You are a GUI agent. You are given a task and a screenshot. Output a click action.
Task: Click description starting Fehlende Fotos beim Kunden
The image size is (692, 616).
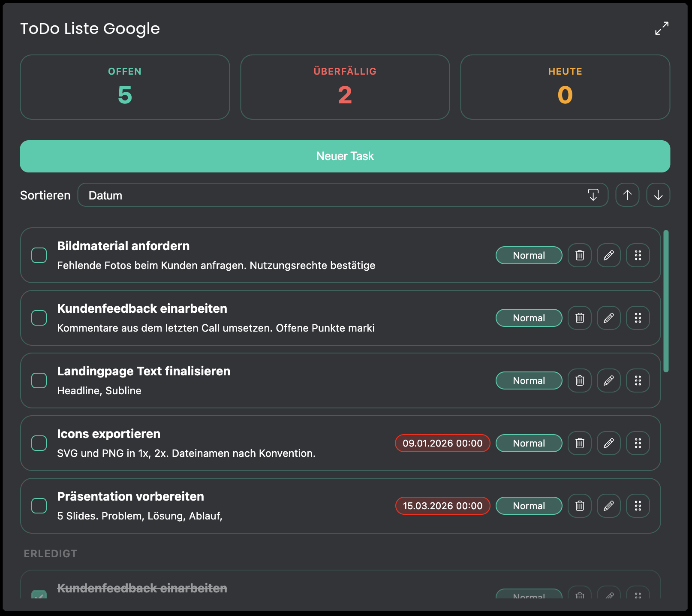pos(216,266)
